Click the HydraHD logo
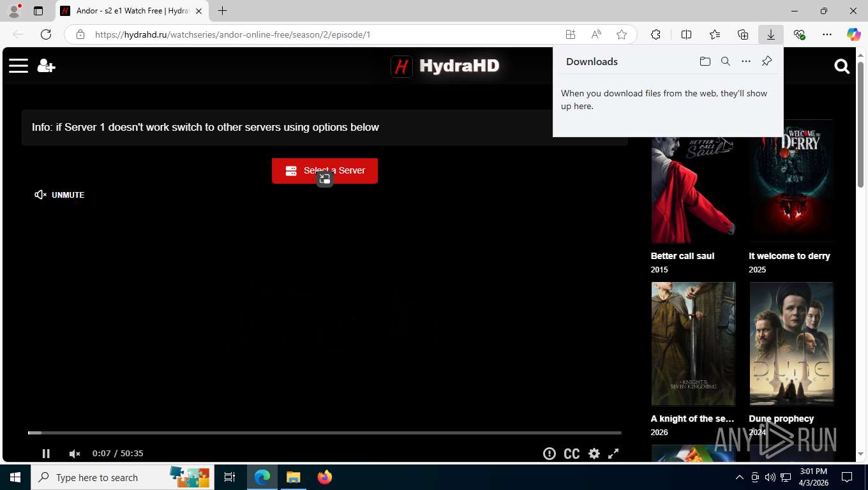868x490 pixels. (445, 66)
